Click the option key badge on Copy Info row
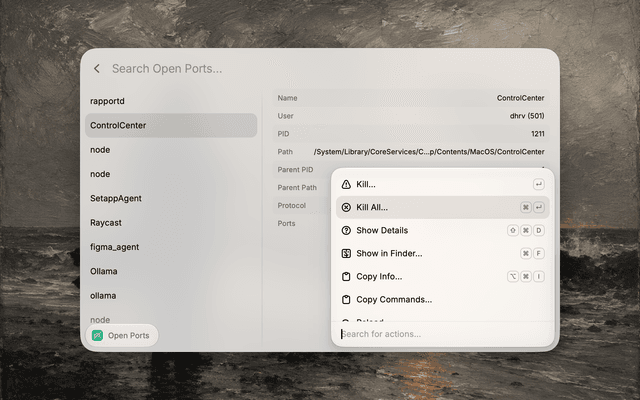The width and height of the screenshot is (640, 400). 513,276
